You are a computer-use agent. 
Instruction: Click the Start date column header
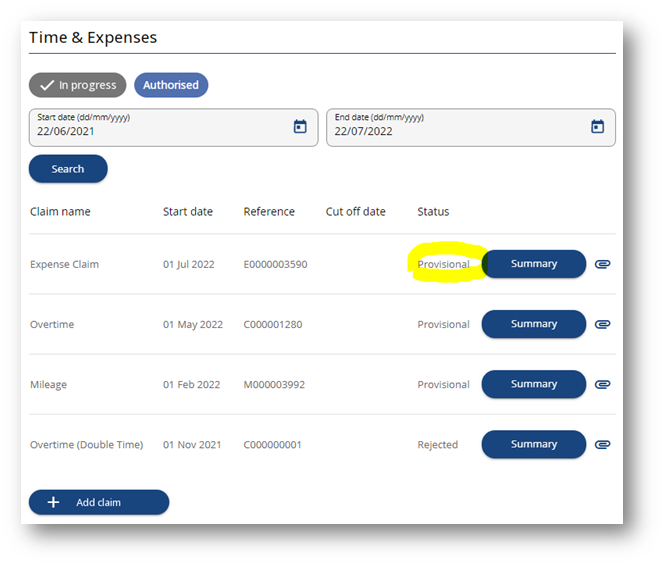pos(188,212)
